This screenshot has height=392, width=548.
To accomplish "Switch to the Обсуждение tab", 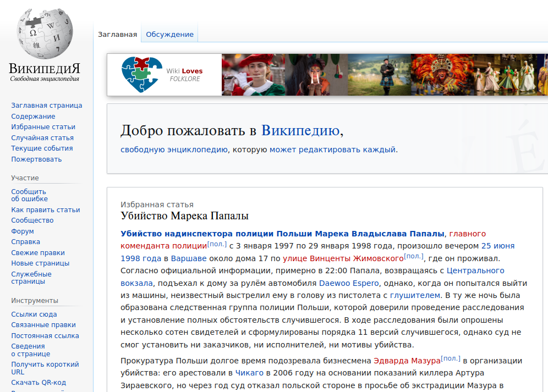I will [x=169, y=34].
